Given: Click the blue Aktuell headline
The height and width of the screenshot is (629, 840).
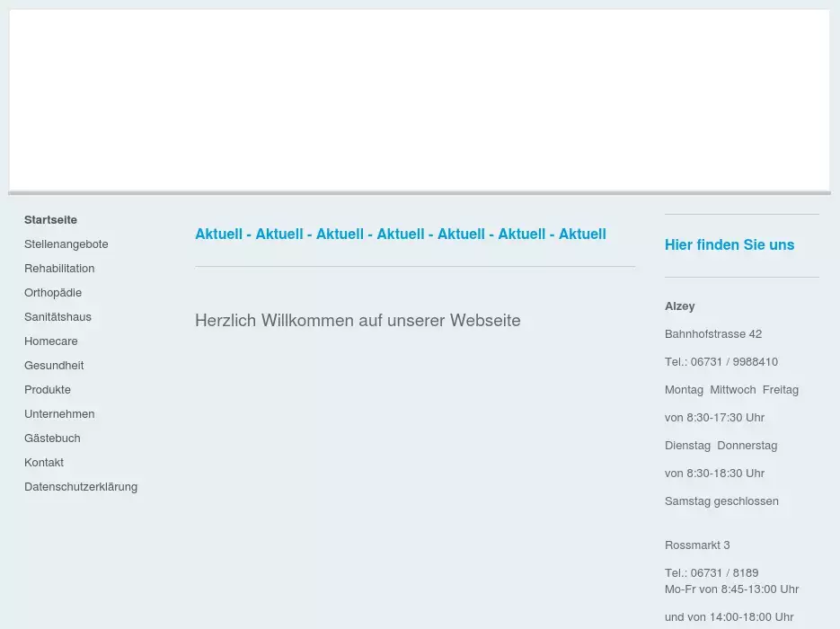Looking at the screenshot, I should [401, 235].
